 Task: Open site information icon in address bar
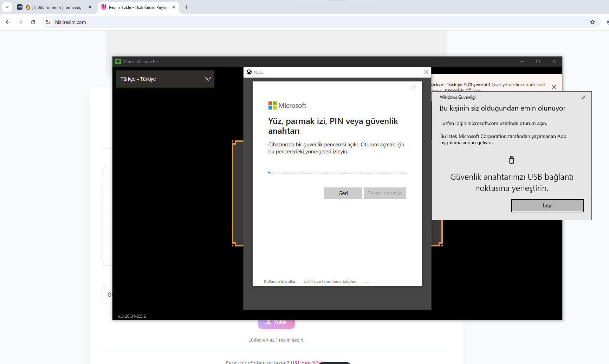pyautogui.click(x=48, y=22)
